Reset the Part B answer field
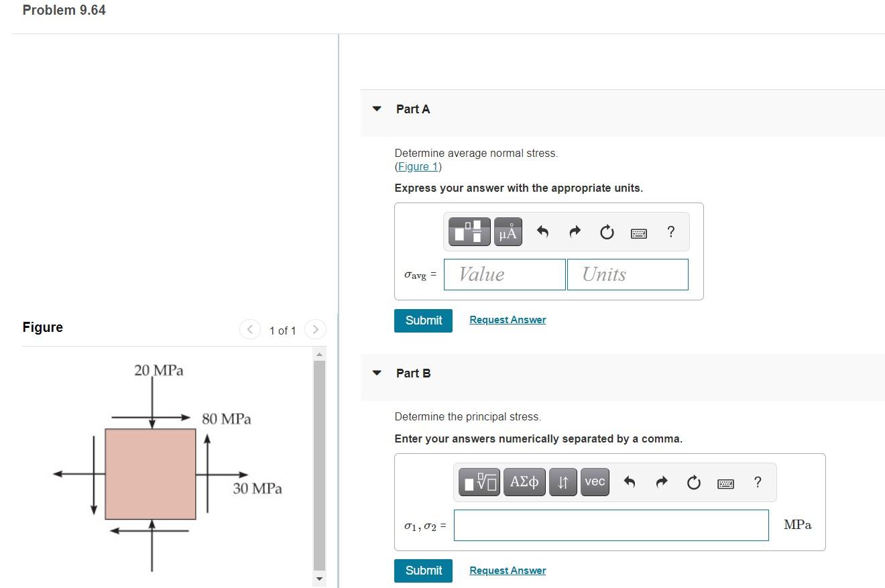The height and width of the screenshot is (588, 885). (694, 482)
